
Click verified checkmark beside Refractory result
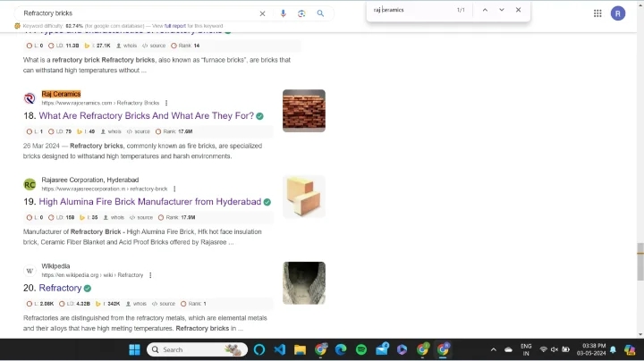tap(88, 289)
